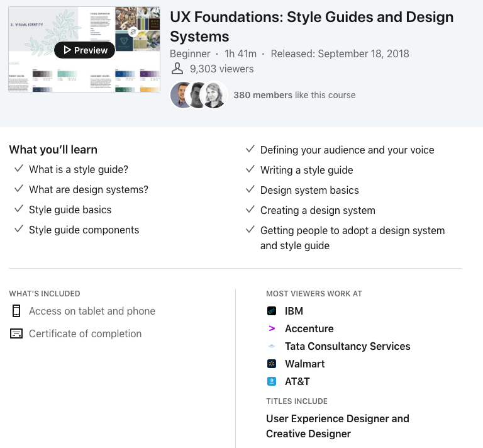Screen dimensions: 483x448
Task: Click checkmark beside "What is a style guide?"
Action: (x=18, y=169)
